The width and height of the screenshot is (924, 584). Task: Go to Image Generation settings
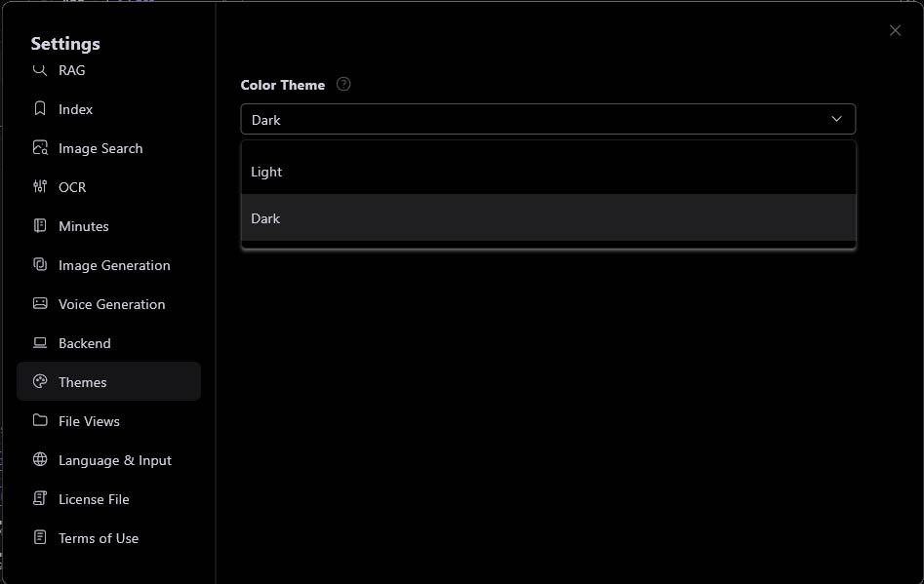(x=108, y=265)
